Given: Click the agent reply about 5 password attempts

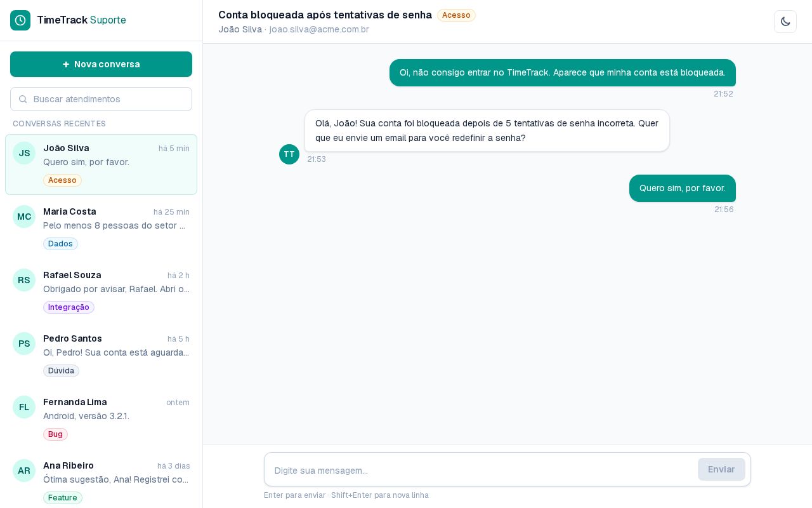Looking at the screenshot, I should (x=487, y=130).
